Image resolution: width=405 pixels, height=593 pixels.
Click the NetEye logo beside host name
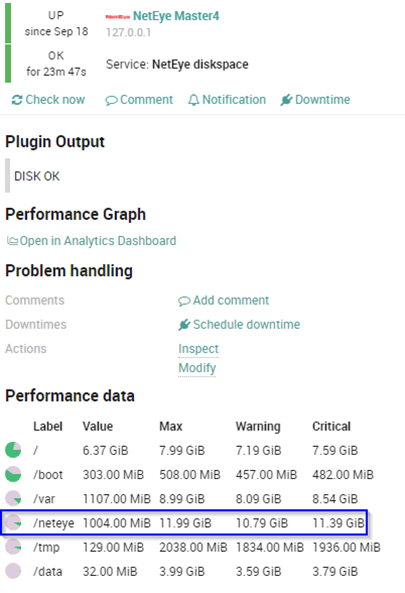click(x=118, y=17)
